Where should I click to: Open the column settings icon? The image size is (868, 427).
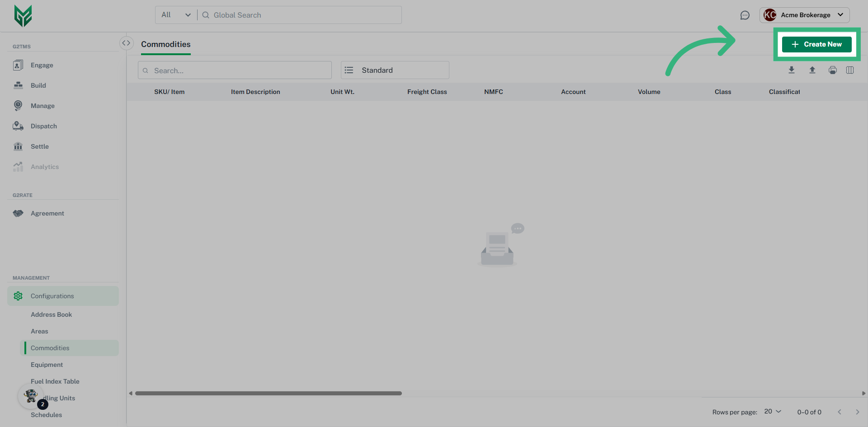click(850, 70)
